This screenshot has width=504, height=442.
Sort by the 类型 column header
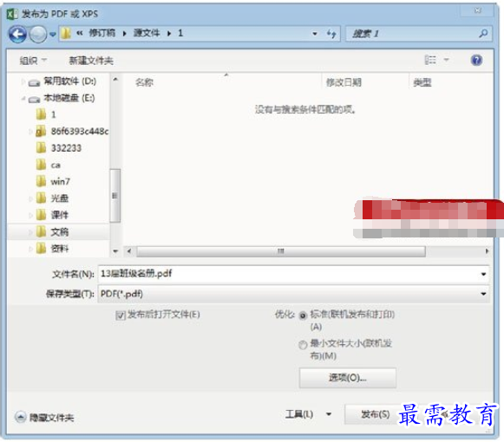[x=422, y=82]
